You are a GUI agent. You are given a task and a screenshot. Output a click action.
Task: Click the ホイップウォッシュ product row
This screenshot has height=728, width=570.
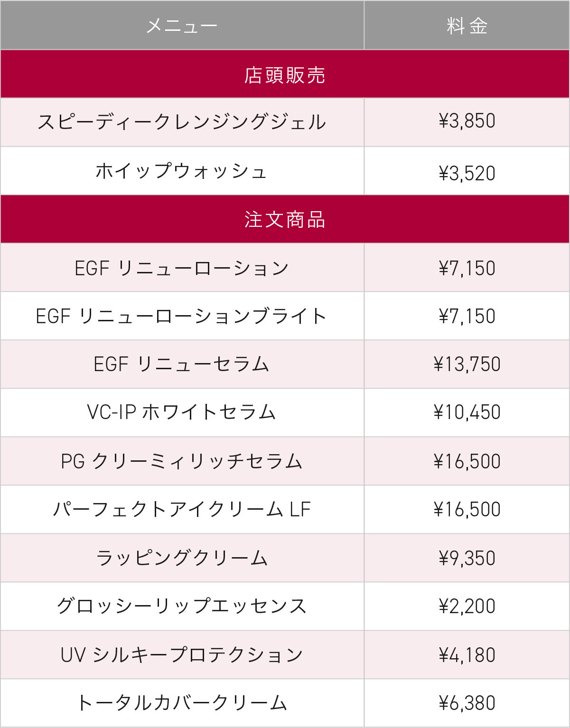coord(182,171)
